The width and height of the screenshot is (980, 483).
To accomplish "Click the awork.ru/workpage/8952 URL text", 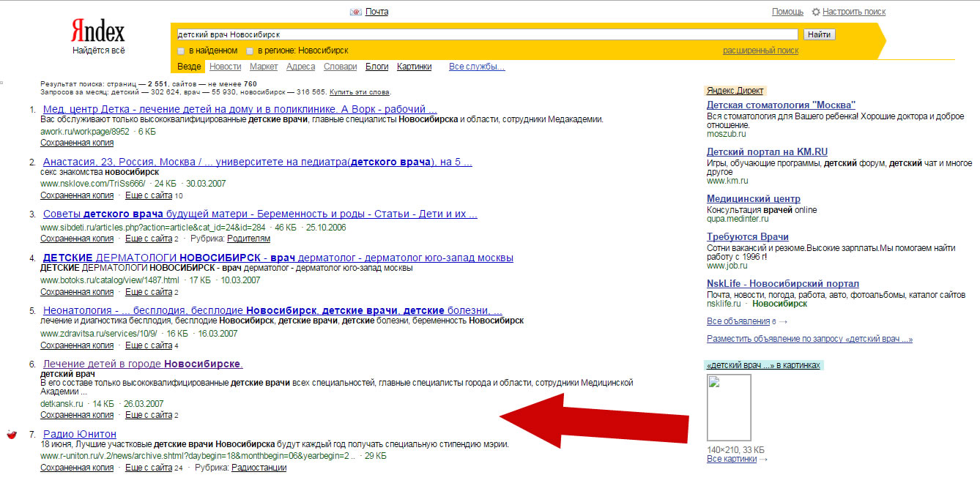I will click(84, 132).
